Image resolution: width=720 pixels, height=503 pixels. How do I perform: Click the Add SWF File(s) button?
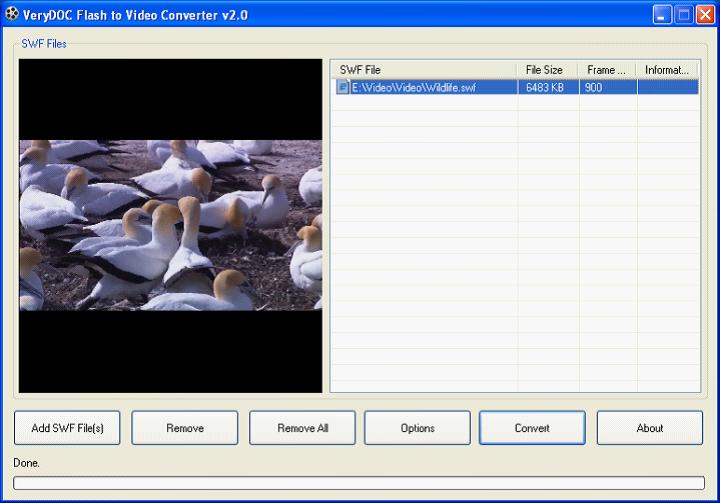(x=67, y=428)
